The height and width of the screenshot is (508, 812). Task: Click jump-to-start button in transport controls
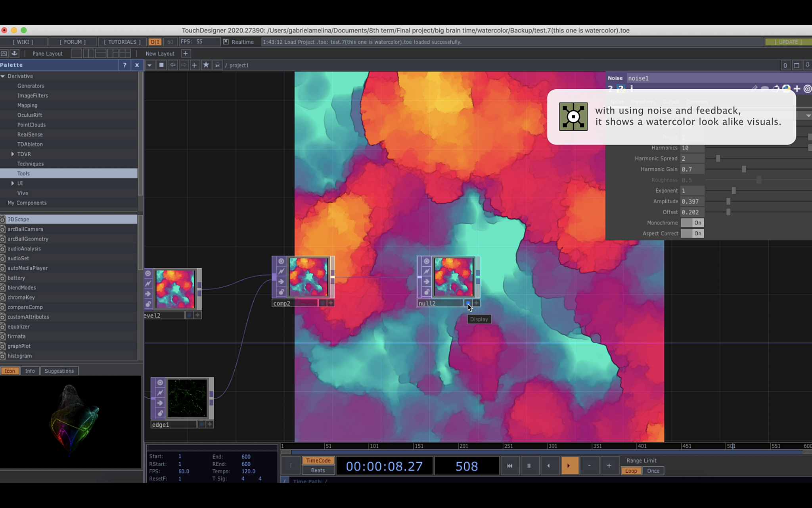pyautogui.click(x=509, y=466)
